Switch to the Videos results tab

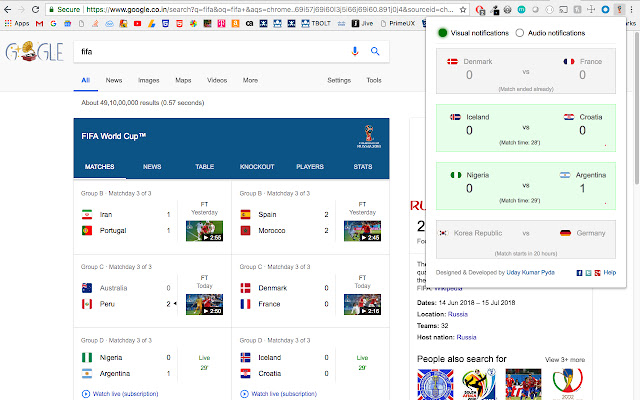coord(217,80)
